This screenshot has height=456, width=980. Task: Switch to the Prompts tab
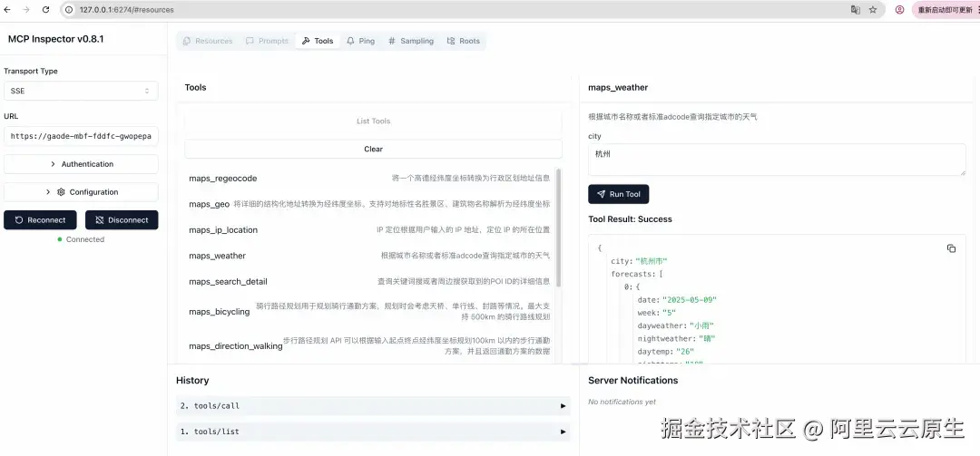pos(267,41)
